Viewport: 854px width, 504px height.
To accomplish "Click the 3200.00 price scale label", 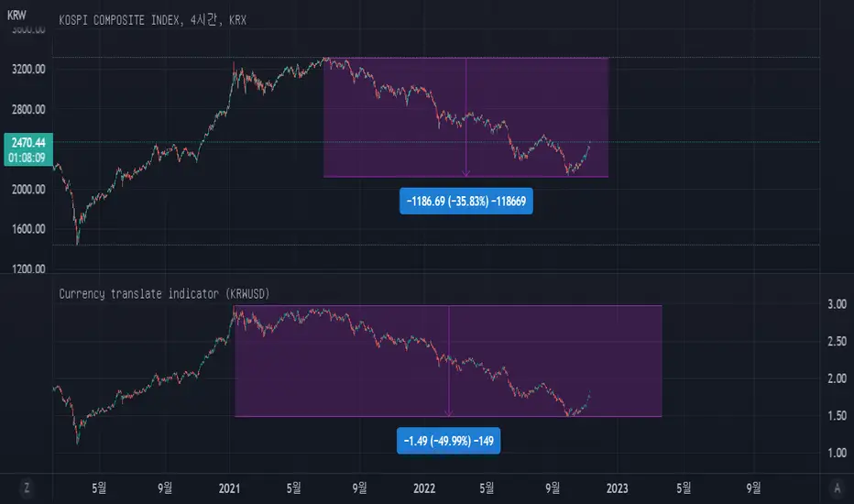I will (x=27, y=70).
